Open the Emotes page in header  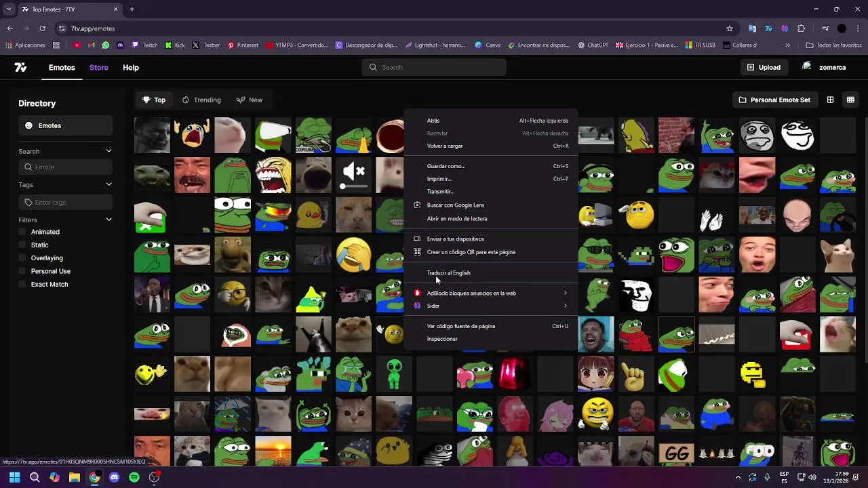click(x=62, y=67)
